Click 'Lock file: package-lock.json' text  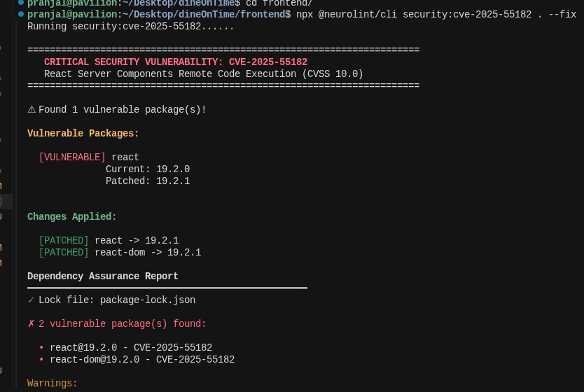coord(117,300)
